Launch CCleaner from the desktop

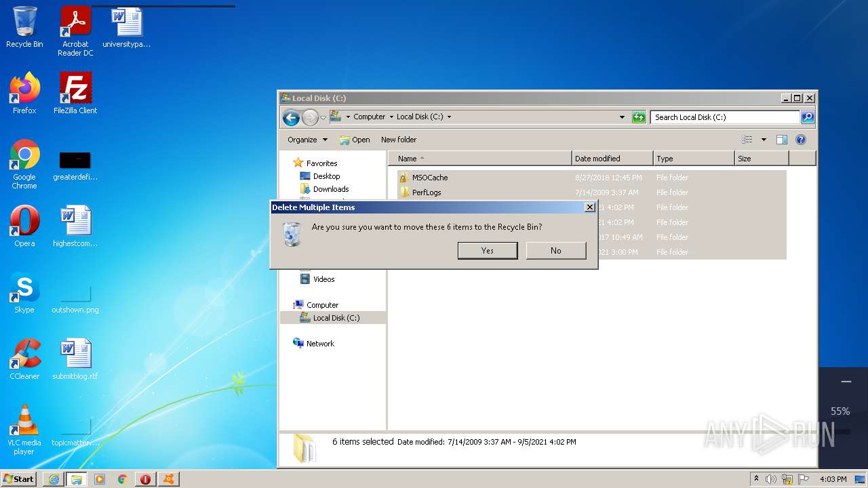point(24,359)
